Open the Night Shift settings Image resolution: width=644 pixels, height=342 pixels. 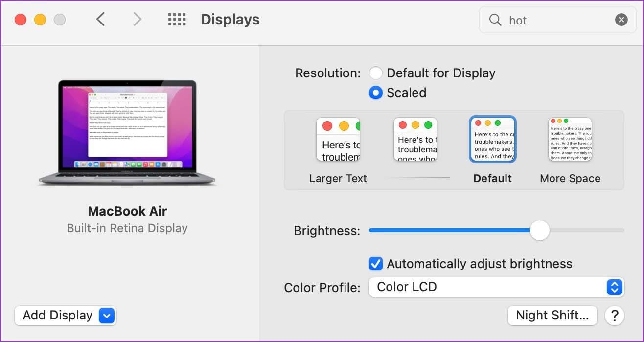point(552,316)
